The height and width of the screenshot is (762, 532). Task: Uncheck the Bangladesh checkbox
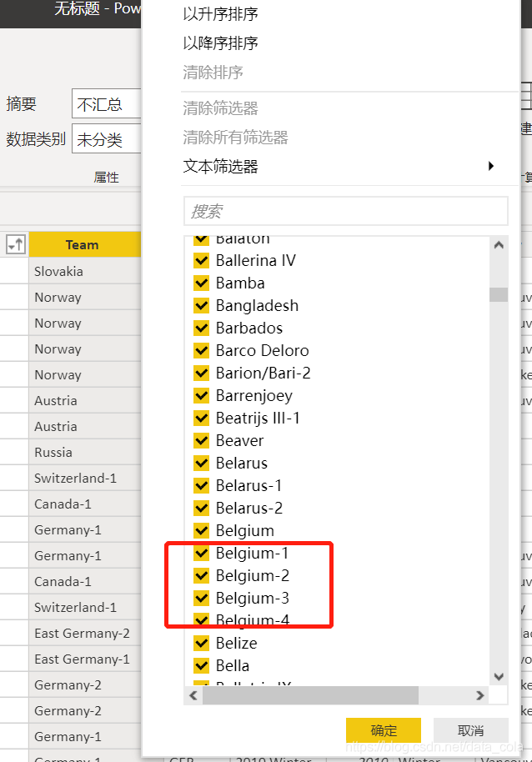[x=201, y=306]
